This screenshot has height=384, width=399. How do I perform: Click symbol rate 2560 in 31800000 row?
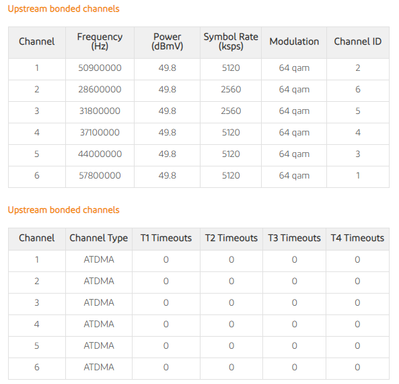coord(231,111)
